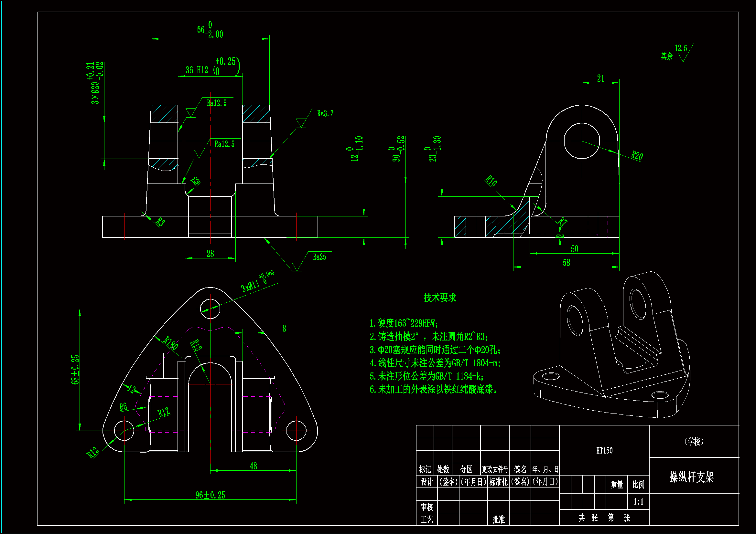Click the 36 H12 dimension label
Image resolution: width=756 pixels, height=534 pixels.
197,70
